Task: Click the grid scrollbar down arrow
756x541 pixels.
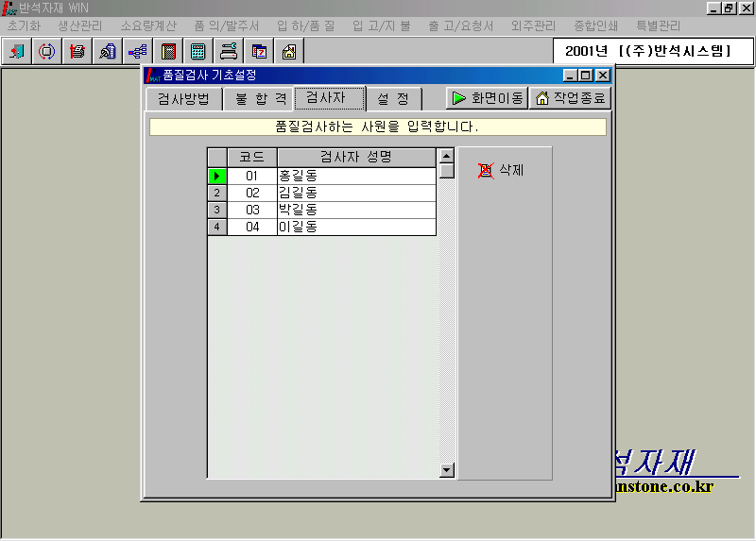Action: coord(447,470)
